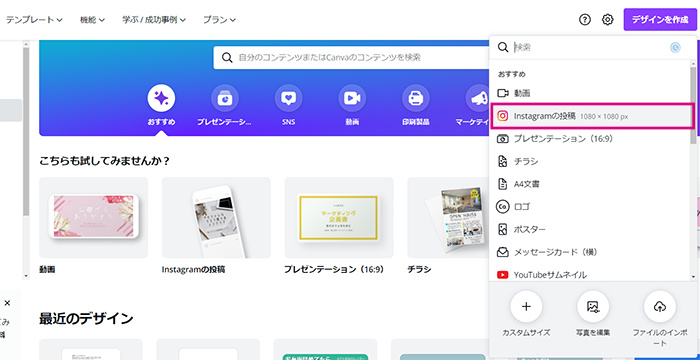This screenshot has width=700, height=360.
Task: Expand the 機能 menu
Action: click(92, 20)
